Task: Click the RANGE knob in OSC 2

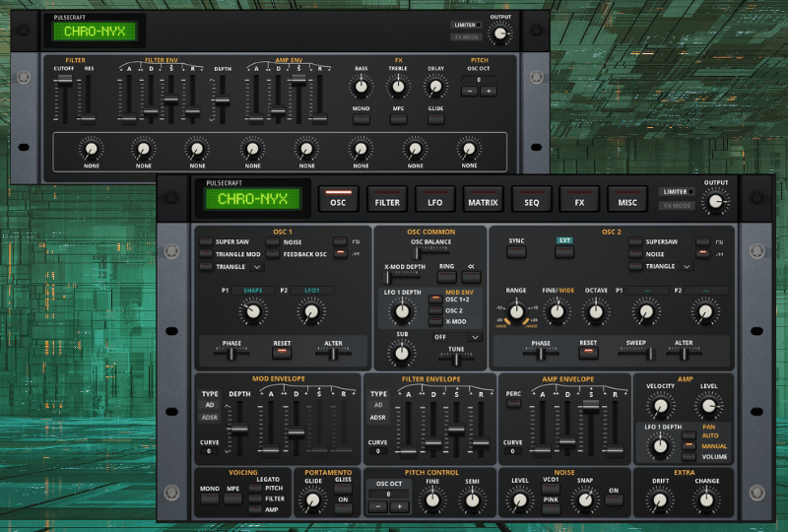Action: click(516, 311)
